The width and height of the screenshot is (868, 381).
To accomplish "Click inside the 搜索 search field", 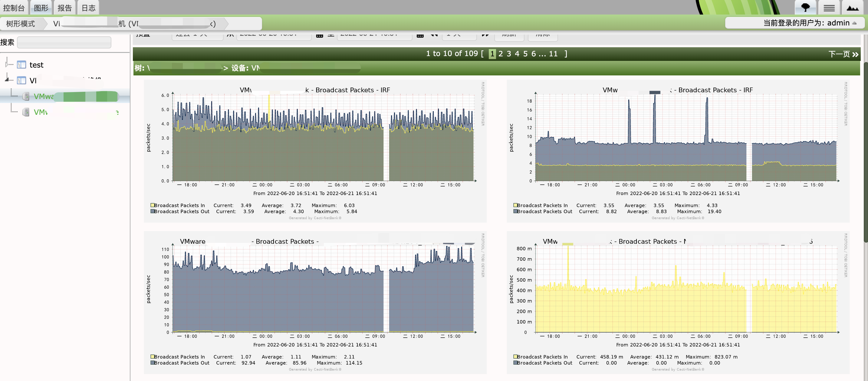I will click(x=64, y=42).
